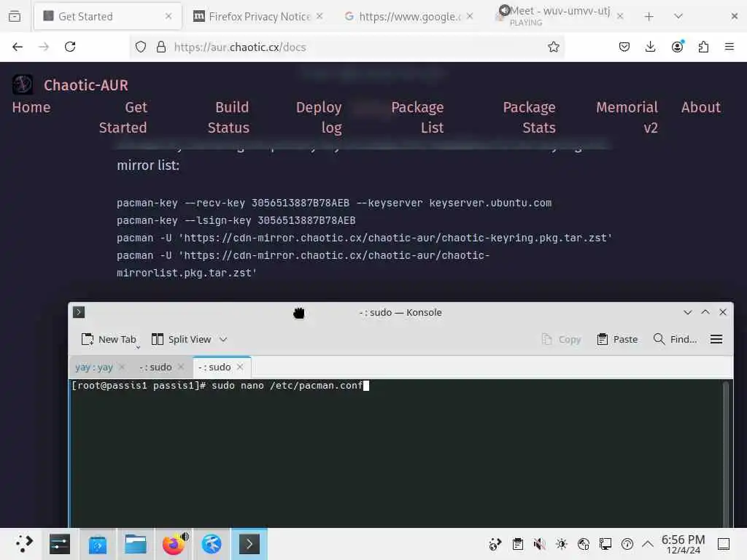Open the About nav link

701,108
